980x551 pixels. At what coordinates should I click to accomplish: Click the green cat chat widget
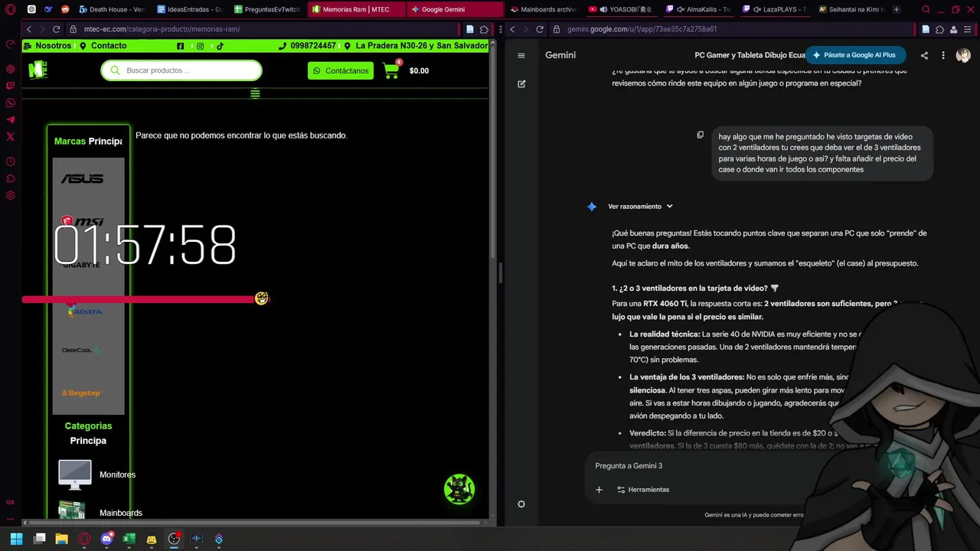pos(459,490)
